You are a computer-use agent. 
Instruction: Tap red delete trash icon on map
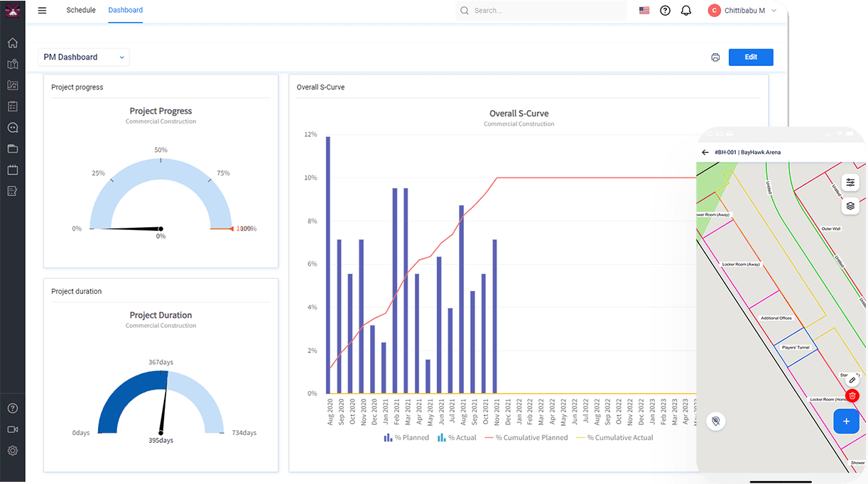click(x=852, y=396)
